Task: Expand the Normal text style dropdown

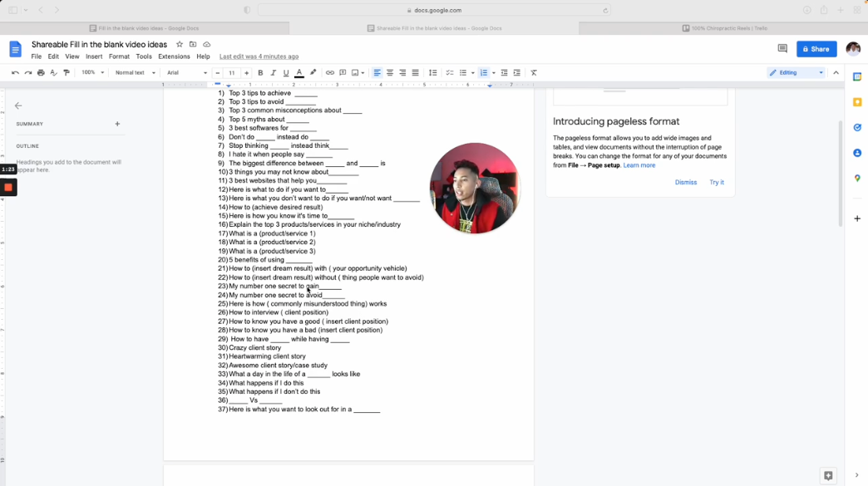Action: [x=135, y=73]
